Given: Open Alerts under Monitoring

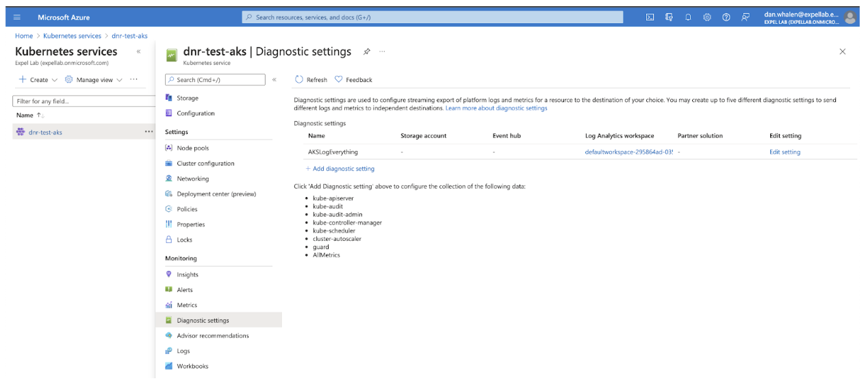Looking at the screenshot, I should (184, 290).
